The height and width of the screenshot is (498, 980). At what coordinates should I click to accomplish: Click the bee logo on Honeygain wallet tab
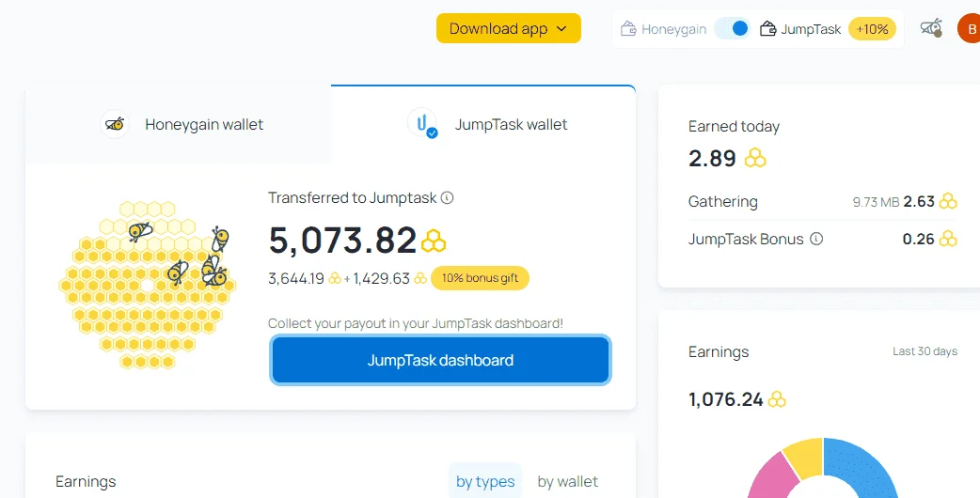(115, 124)
